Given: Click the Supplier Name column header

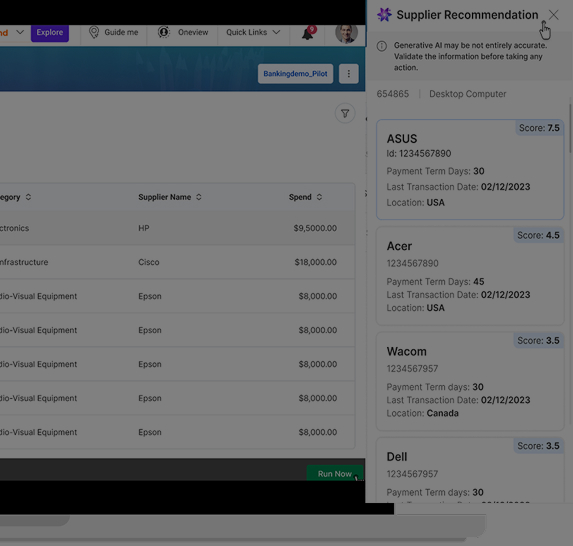Looking at the screenshot, I should 164,197.
